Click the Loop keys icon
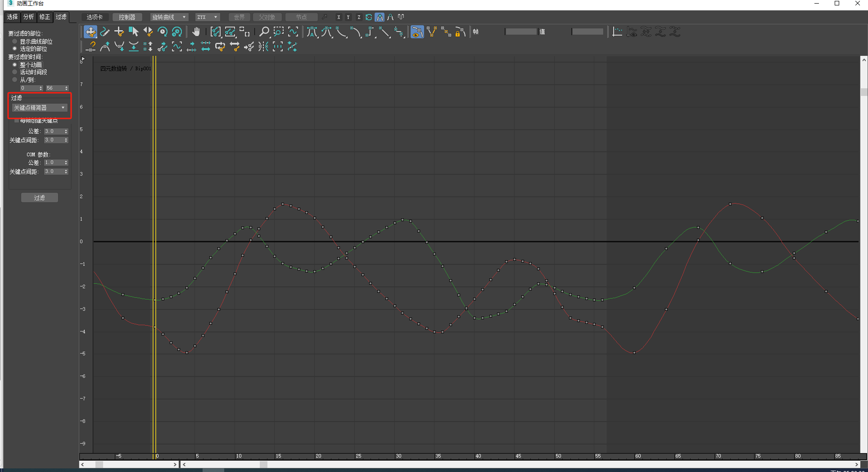The image size is (868, 472). tap(220, 46)
